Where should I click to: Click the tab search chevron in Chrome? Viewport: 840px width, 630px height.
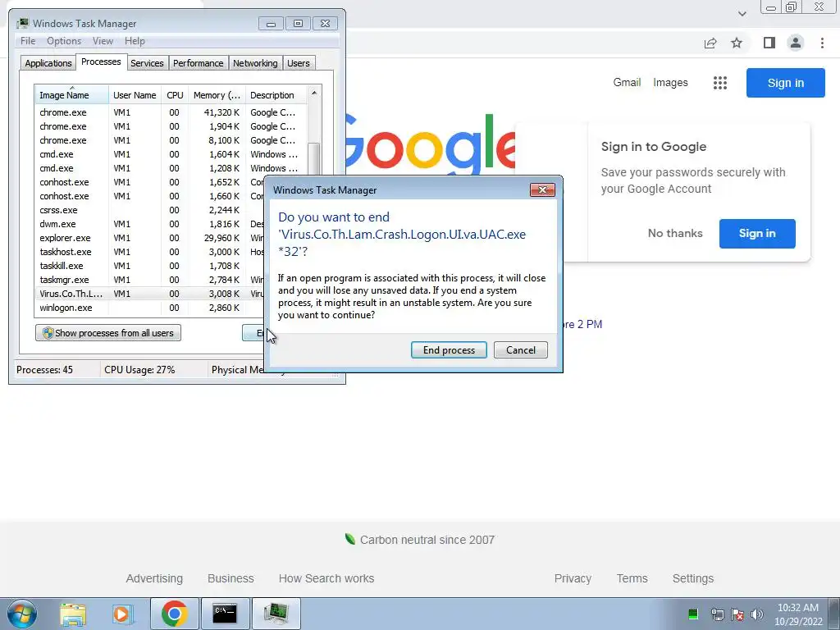pos(742,13)
